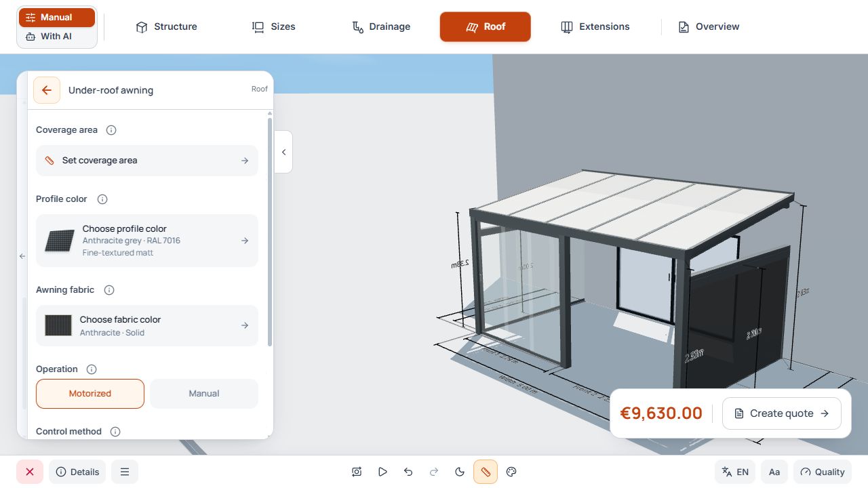Click small left arrow at panel edge
Image resolution: width=868 pixels, height=488 pixels.
pos(22,256)
